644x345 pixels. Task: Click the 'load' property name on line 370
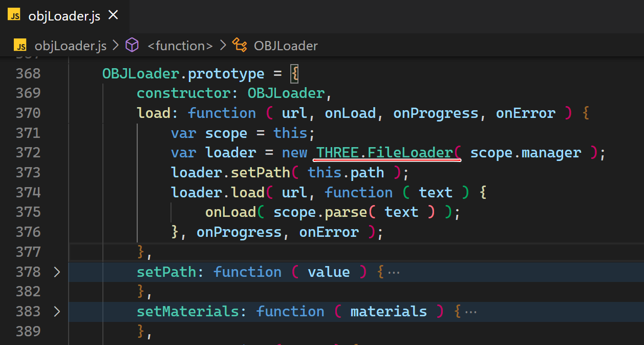click(154, 113)
